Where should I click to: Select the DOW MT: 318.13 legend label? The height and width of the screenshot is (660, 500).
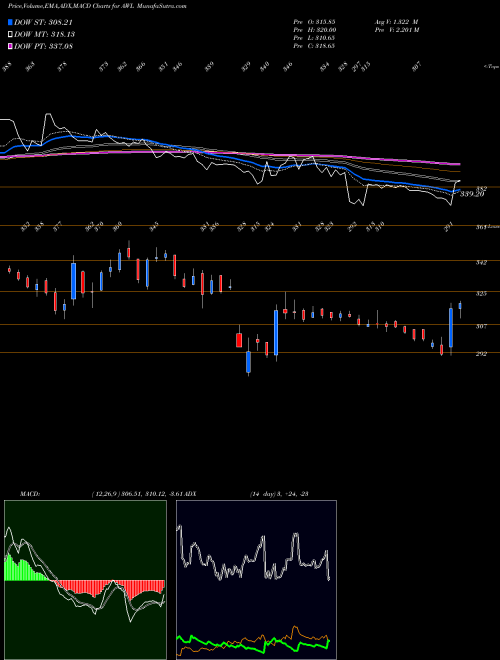tap(45, 34)
